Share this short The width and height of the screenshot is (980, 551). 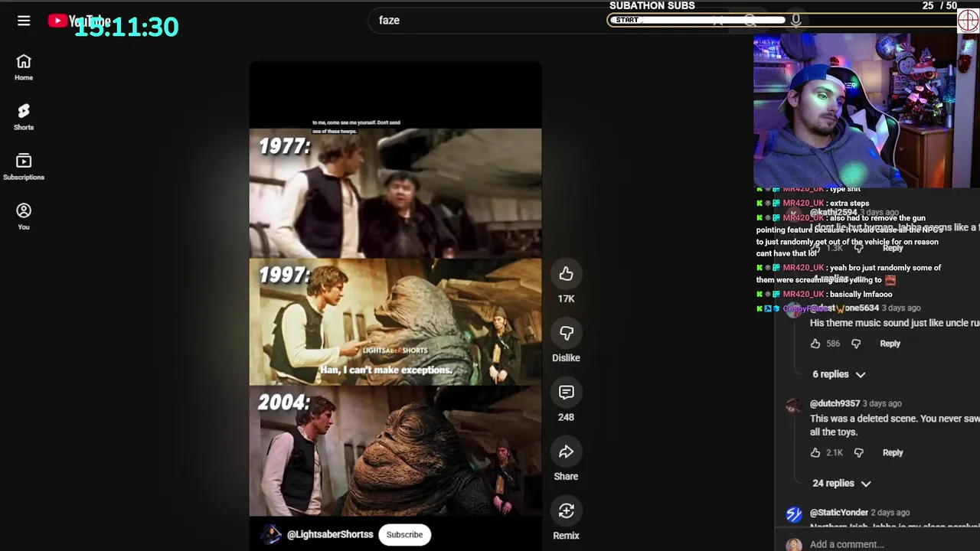pyautogui.click(x=566, y=452)
